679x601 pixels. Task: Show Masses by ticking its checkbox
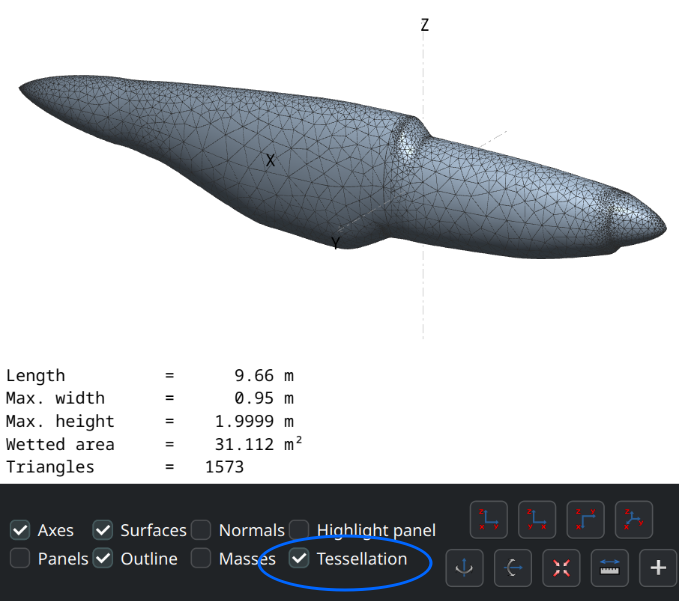[201, 559]
